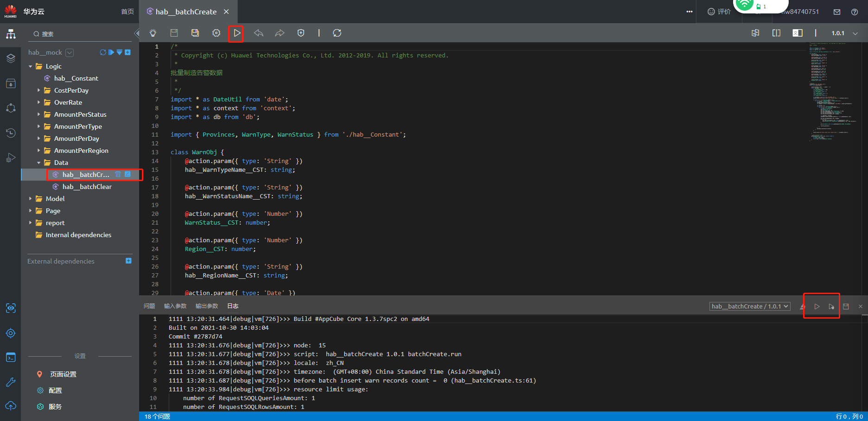Delete hab__batchCreate with trash icon

coord(118,174)
